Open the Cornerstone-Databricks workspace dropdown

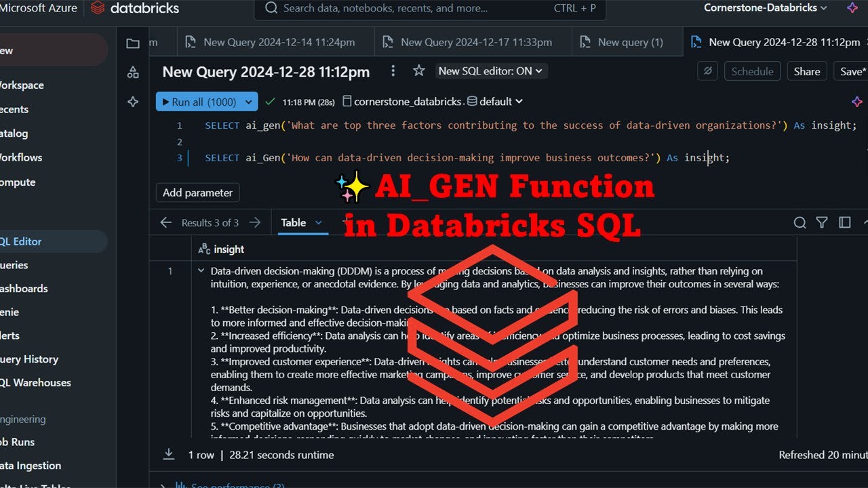pos(766,8)
